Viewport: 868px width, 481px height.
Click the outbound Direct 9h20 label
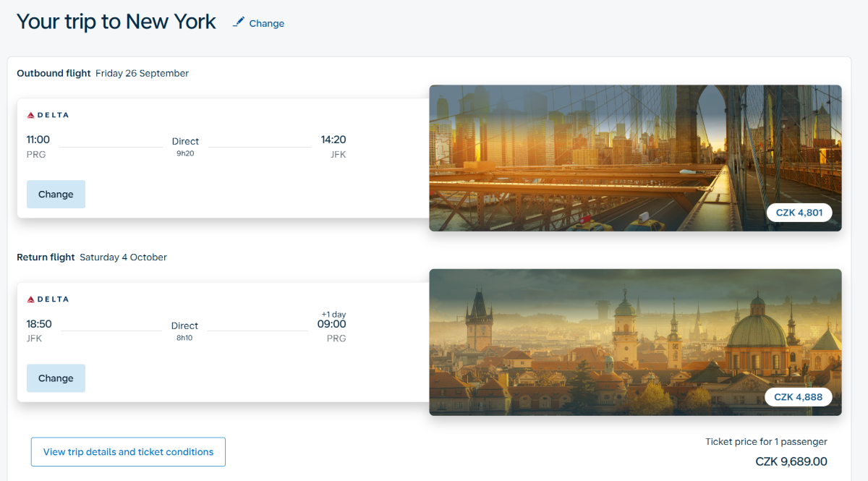click(x=185, y=147)
